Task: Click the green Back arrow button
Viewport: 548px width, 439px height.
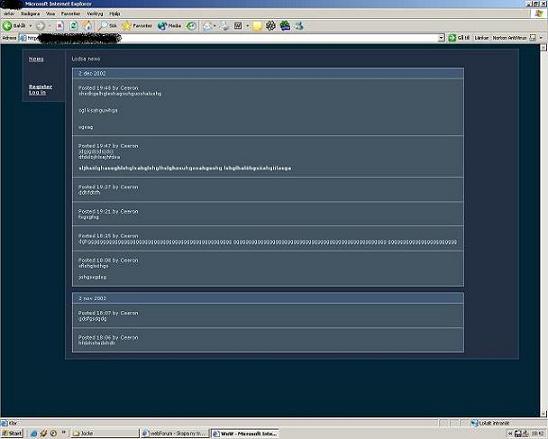Action: 7,26
